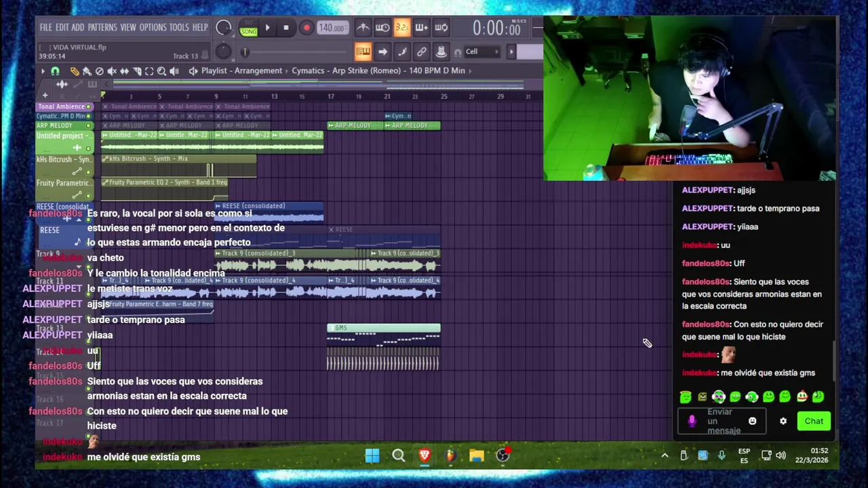868x488 pixels.
Task: Select the playlist Draw pencil tool
Action: [75, 71]
